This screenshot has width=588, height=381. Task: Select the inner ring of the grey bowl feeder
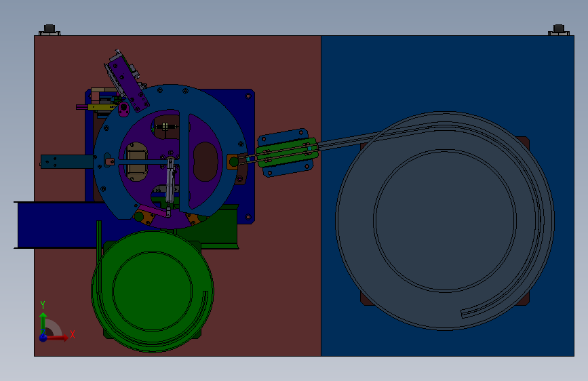point(445,221)
